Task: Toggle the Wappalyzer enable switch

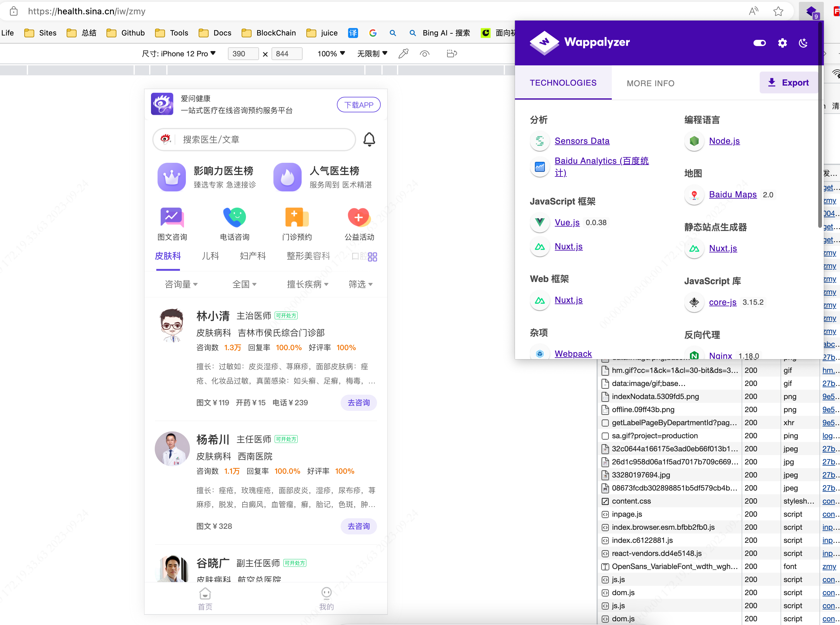Action: click(x=759, y=43)
